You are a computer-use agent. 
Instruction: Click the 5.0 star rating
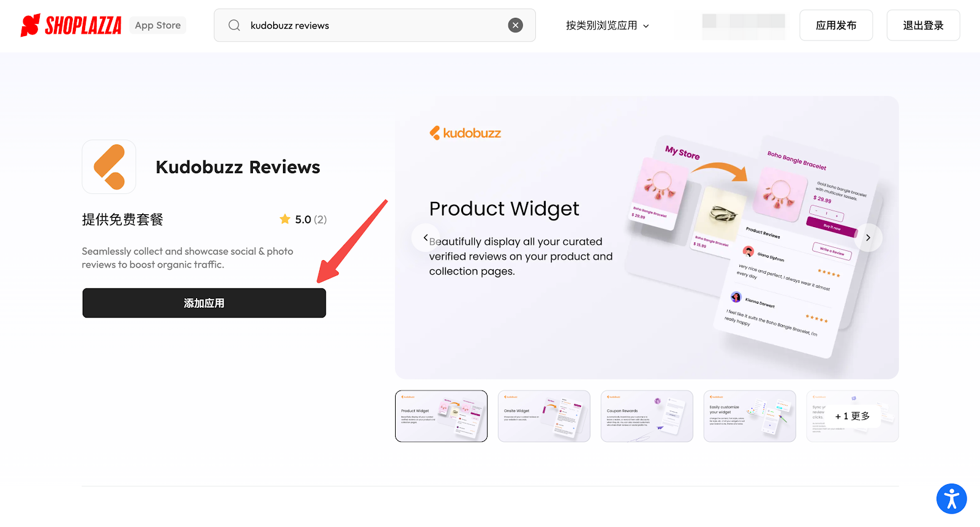[x=303, y=219]
